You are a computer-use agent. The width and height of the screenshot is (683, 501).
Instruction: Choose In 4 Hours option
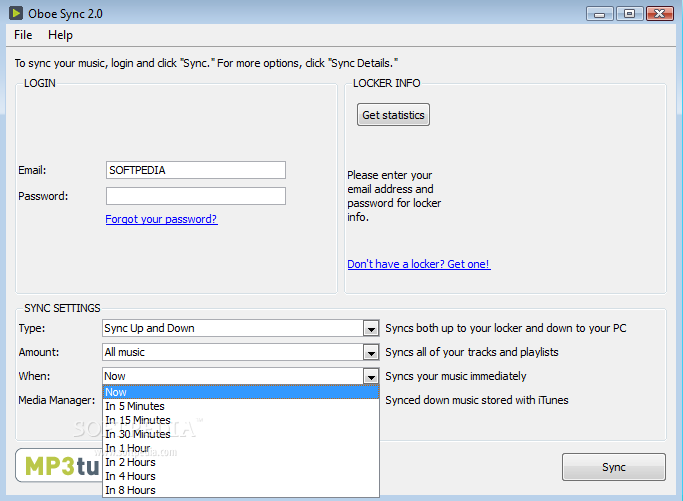tap(241, 476)
